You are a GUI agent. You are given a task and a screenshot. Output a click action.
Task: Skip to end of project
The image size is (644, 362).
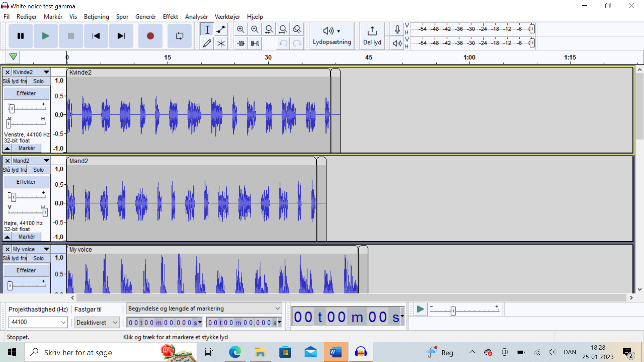tap(121, 36)
